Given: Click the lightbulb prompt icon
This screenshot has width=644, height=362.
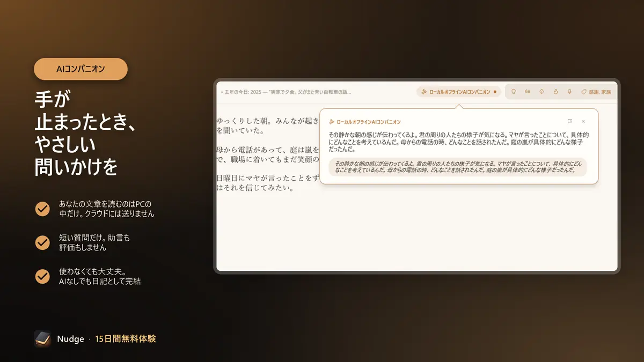Looking at the screenshot, I should point(513,92).
